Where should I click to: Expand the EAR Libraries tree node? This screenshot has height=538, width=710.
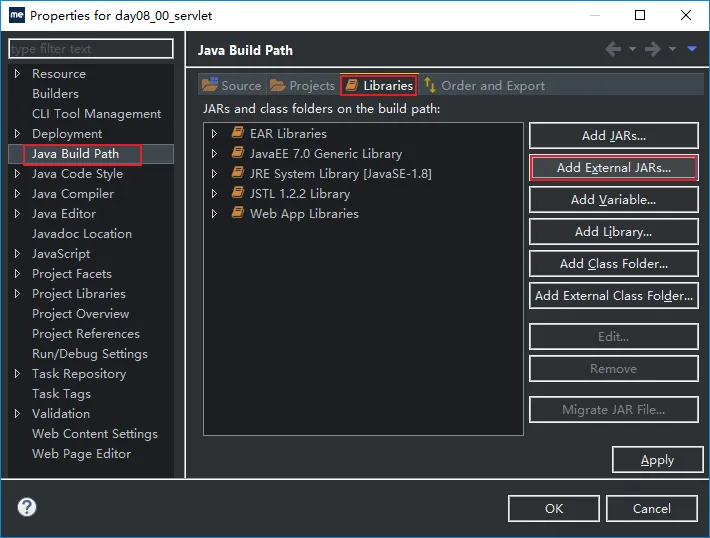coord(214,133)
